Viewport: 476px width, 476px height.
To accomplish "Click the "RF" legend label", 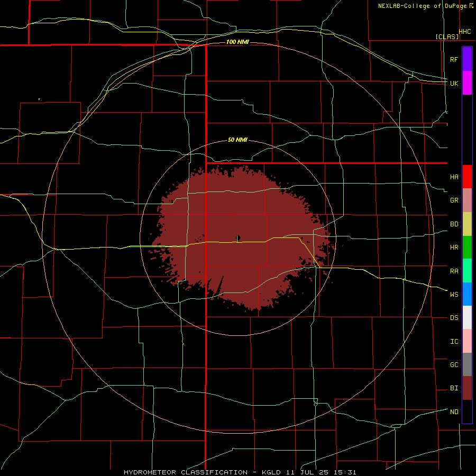I will click(454, 59).
